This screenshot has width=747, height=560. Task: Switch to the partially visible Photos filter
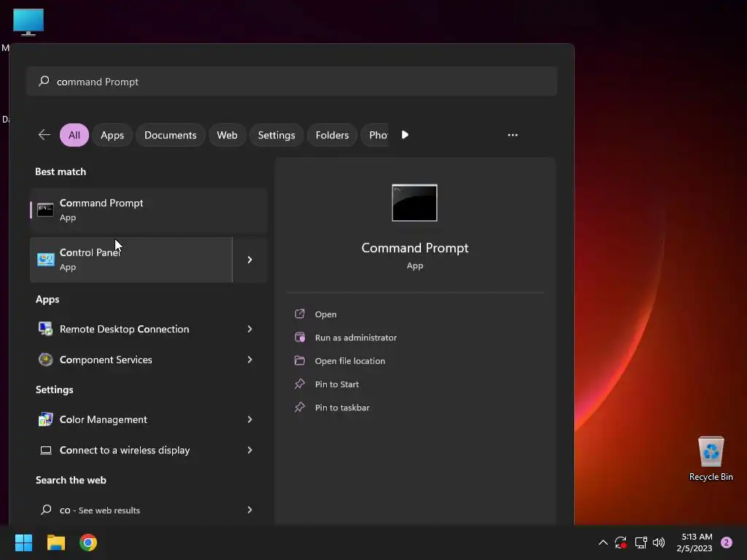[376, 135]
